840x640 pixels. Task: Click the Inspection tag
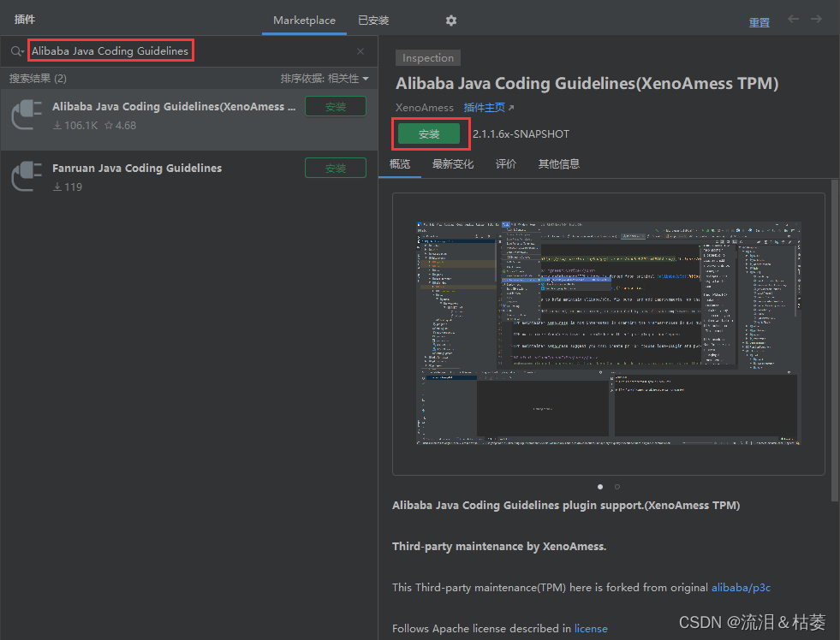(428, 58)
